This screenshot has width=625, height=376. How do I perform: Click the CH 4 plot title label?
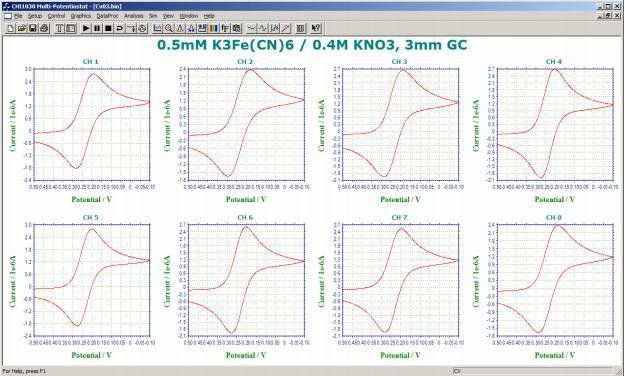coord(554,61)
